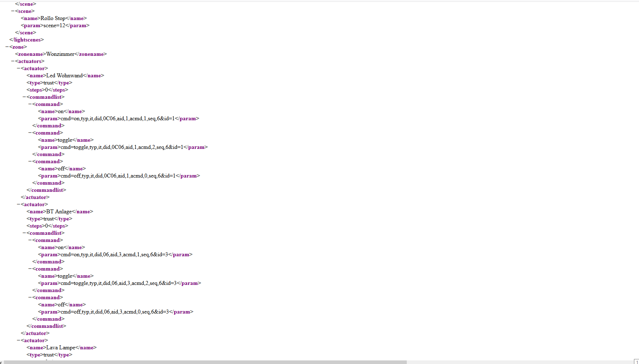Collapse Led Wohnwand's off command node
The width and height of the screenshot is (639, 364).
coord(30,161)
